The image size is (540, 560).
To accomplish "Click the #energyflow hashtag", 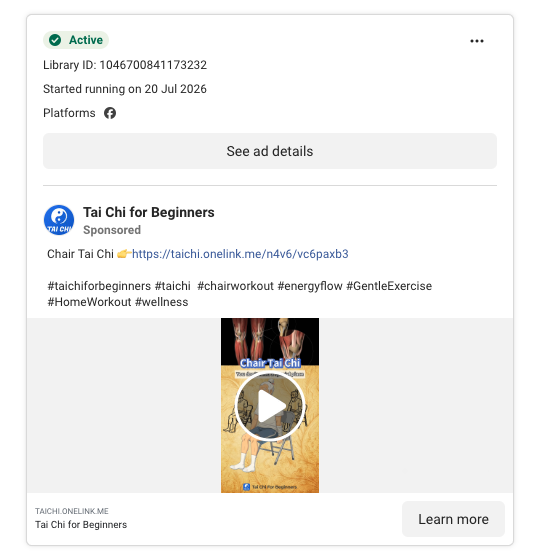I will click(310, 286).
